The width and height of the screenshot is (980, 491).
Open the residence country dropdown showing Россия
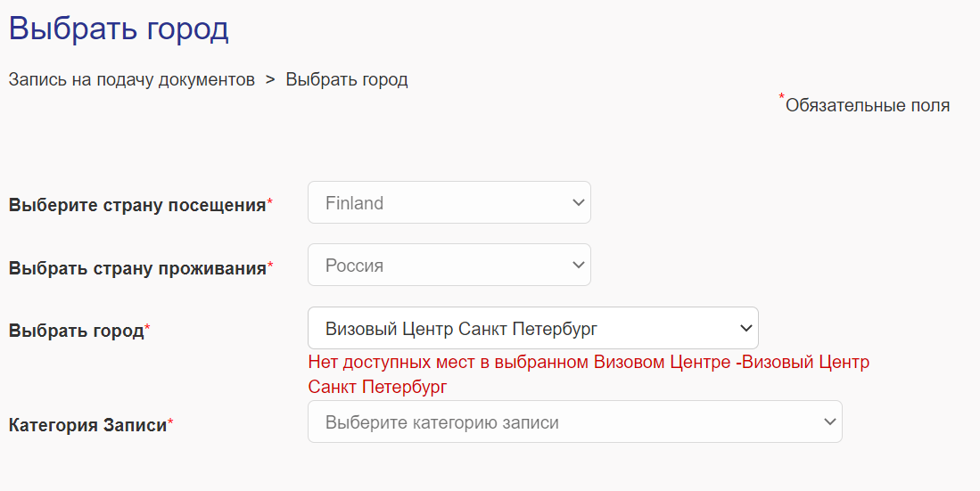pyautogui.click(x=437, y=265)
